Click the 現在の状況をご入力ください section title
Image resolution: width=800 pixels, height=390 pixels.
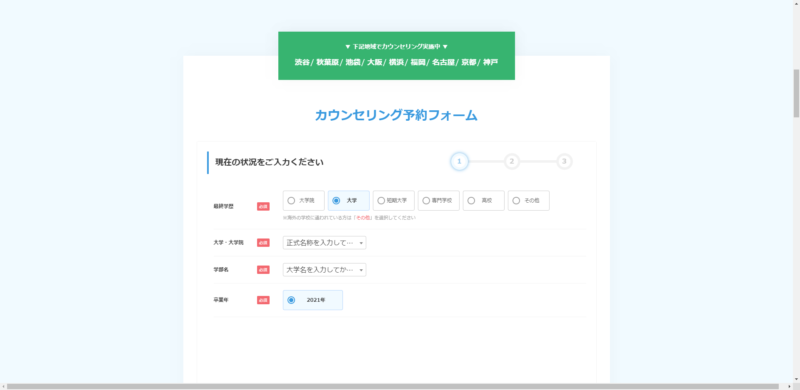[269, 162]
